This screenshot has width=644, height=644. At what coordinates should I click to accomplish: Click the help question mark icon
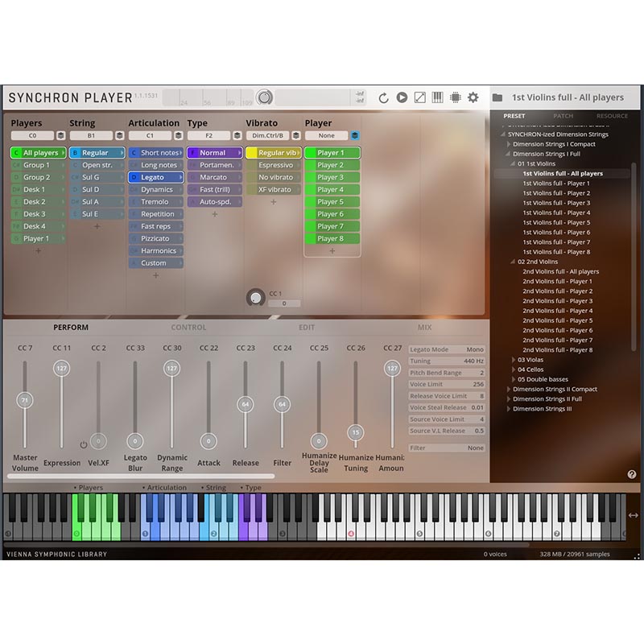632,474
